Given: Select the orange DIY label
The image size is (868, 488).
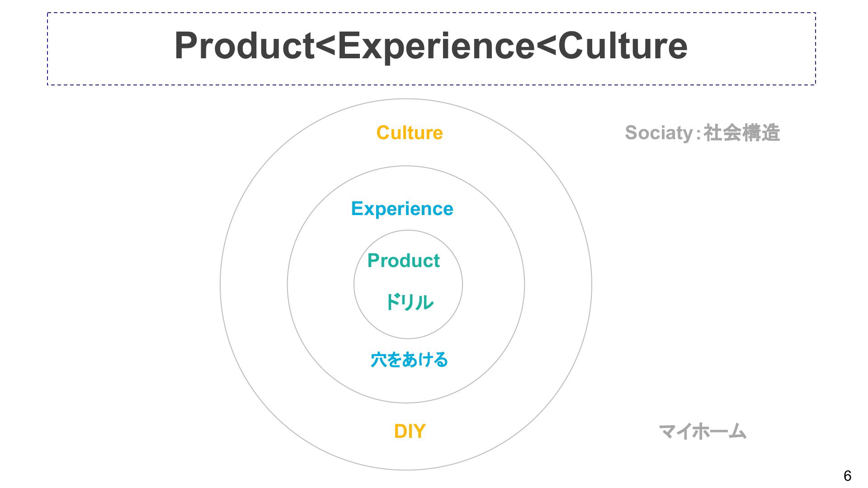Looking at the screenshot, I should tap(410, 431).
